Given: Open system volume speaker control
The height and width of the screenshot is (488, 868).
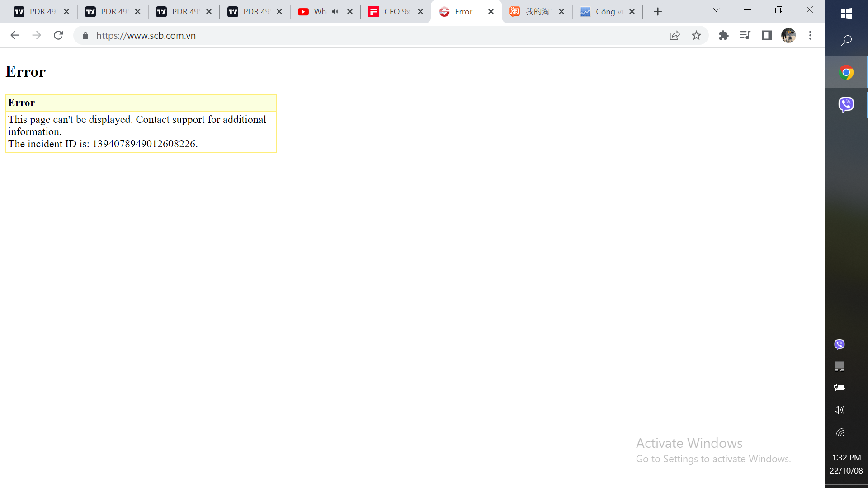Looking at the screenshot, I should tap(840, 410).
